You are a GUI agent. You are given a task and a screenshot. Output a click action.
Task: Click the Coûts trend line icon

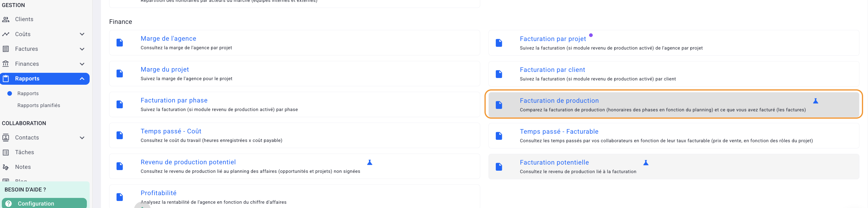coord(6,34)
